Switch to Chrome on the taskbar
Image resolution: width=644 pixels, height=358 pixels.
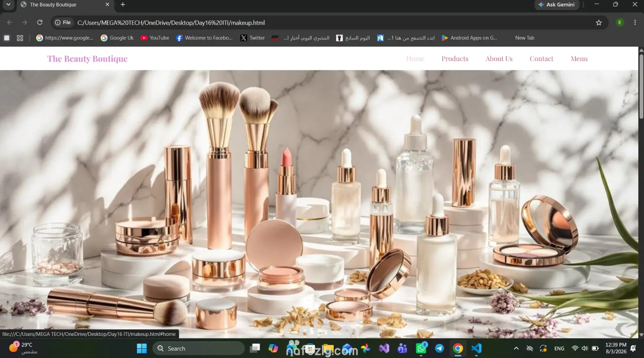[x=458, y=348]
